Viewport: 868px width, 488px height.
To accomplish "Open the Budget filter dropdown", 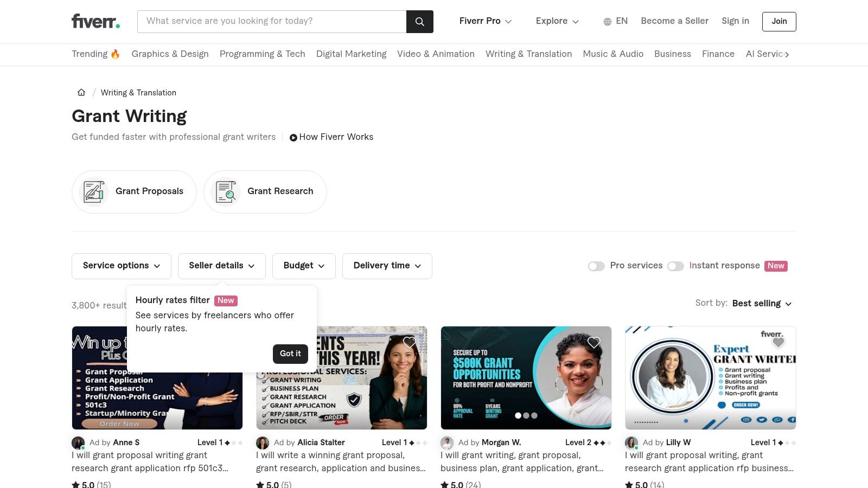I will click(304, 266).
